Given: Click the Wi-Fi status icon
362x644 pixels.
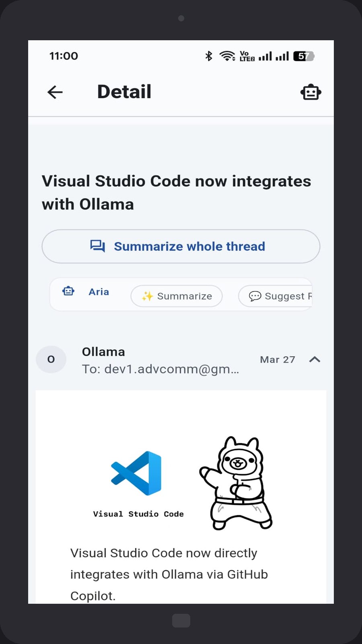Looking at the screenshot, I should 228,56.
